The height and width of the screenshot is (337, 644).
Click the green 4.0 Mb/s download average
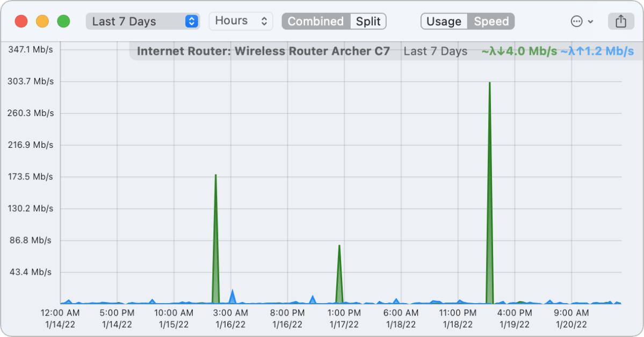[519, 51]
